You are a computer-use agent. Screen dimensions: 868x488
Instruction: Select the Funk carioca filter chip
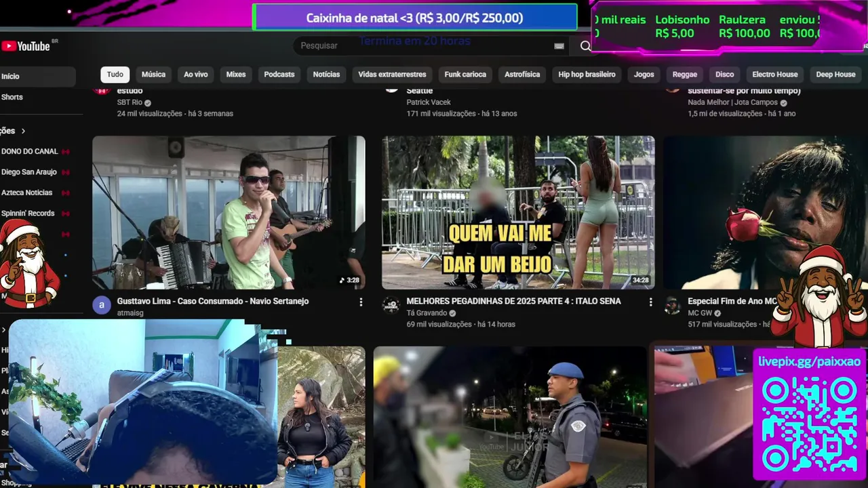tap(465, 75)
